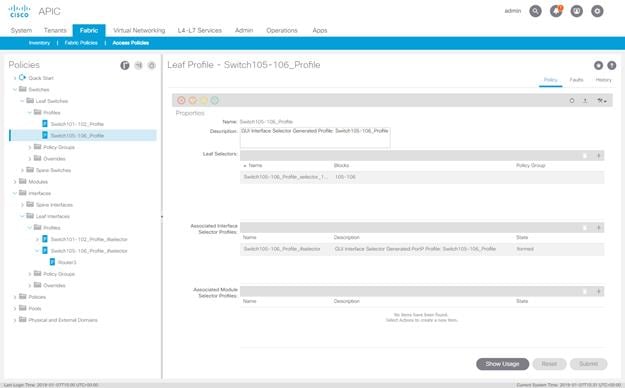This screenshot has height=388, width=625.
Task: Select the Switch105-106_Profile_selector leaf selector row
Action: (422, 177)
